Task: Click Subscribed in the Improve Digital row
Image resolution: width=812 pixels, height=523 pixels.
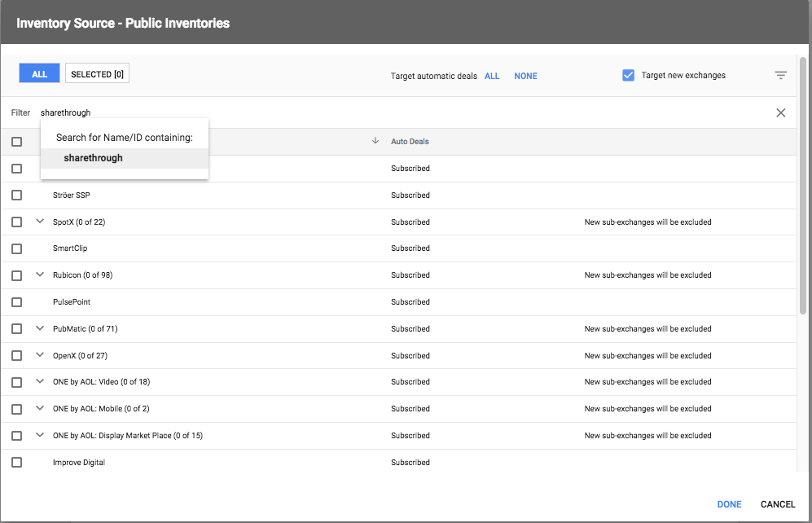Action: (x=410, y=463)
